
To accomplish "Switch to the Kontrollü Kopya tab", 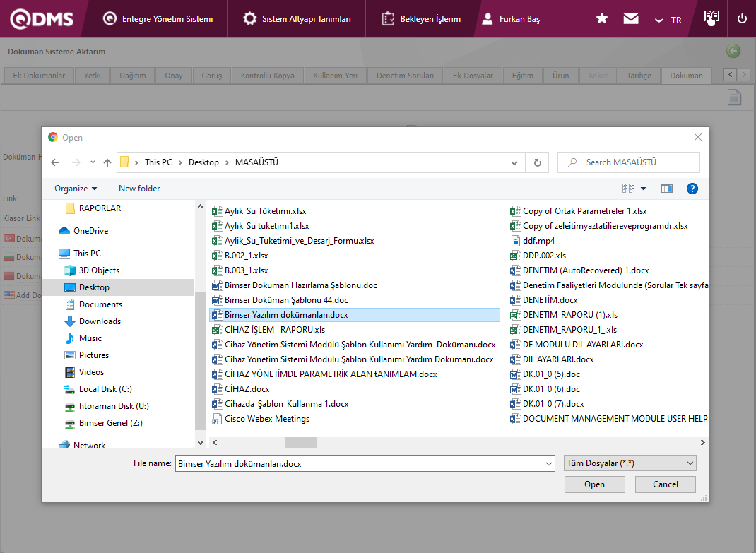I will click(x=268, y=76).
